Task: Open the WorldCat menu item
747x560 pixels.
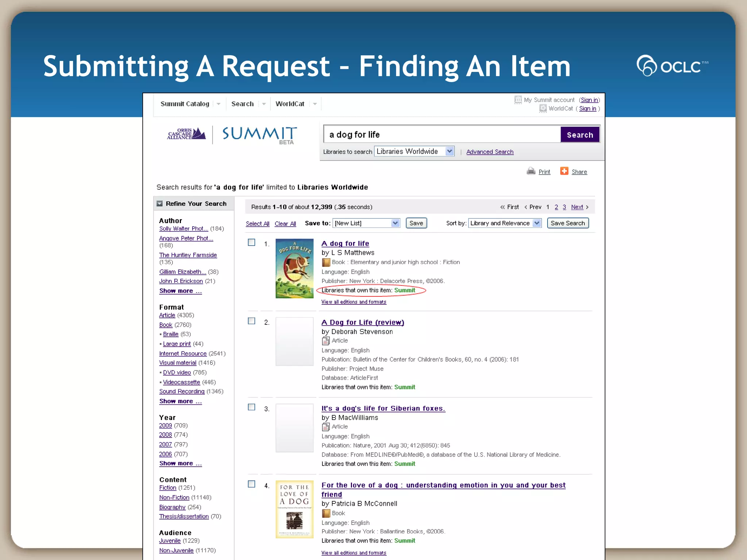Action: tap(290, 104)
